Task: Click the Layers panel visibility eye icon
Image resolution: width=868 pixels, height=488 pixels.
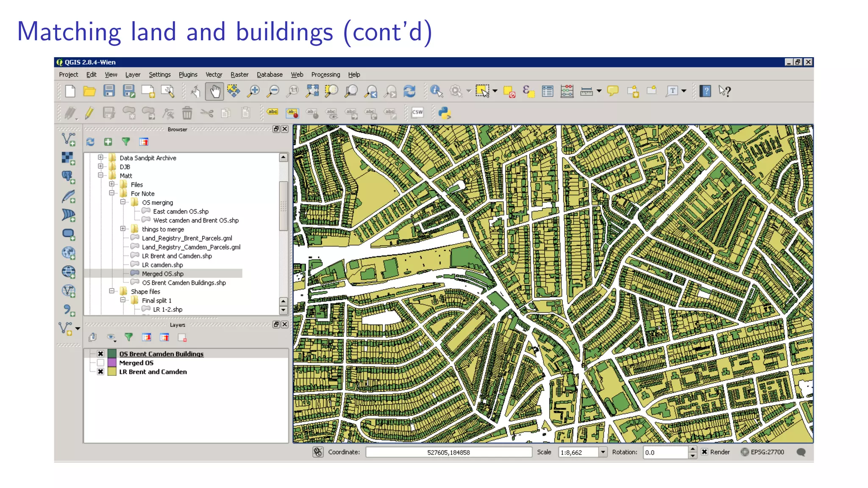Action: [111, 338]
